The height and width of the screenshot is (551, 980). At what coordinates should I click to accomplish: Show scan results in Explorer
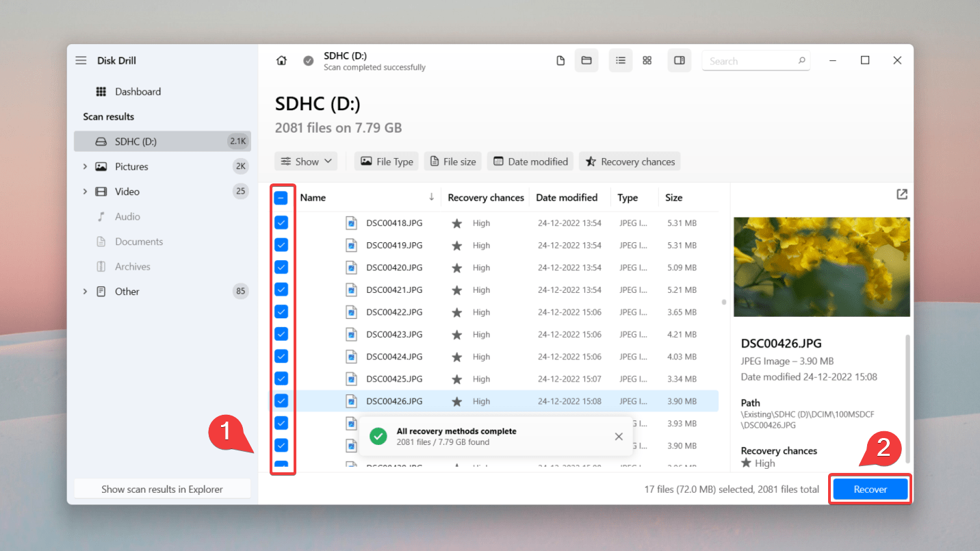click(x=162, y=489)
